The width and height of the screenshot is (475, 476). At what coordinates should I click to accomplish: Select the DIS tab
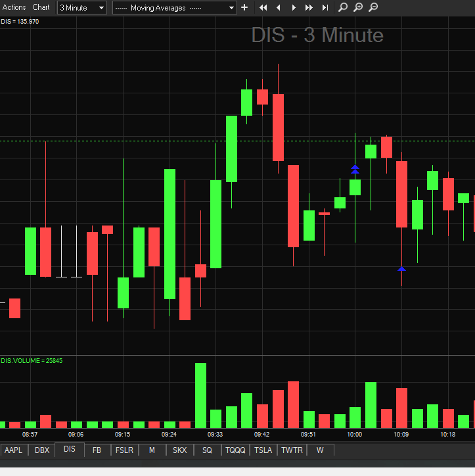click(70, 449)
